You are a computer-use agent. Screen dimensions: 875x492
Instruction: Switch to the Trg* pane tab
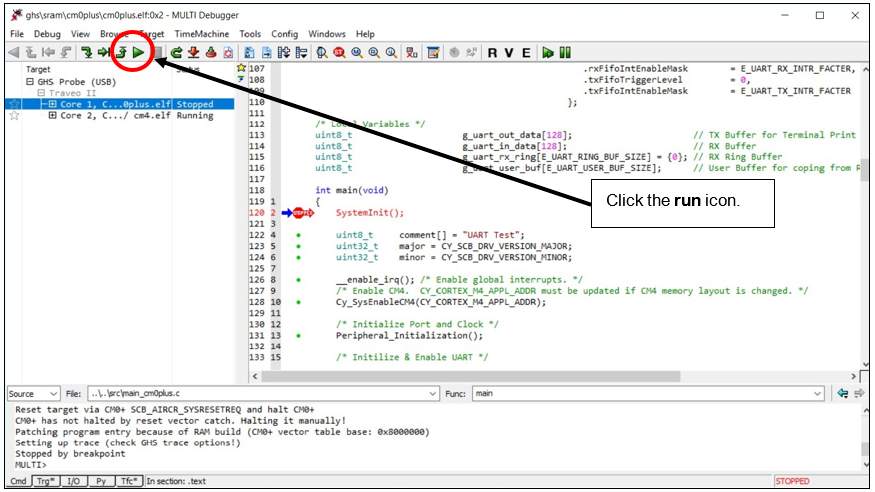[45, 481]
